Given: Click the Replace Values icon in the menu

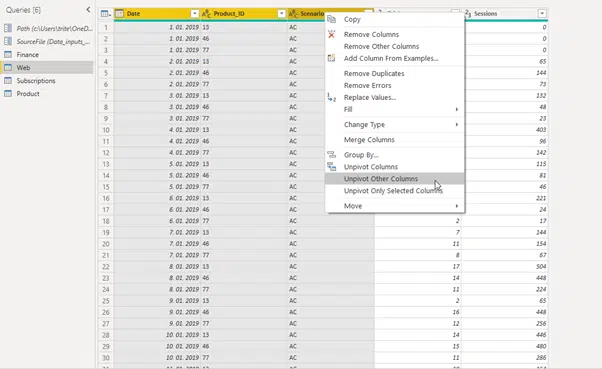Looking at the screenshot, I should pos(331,98).
